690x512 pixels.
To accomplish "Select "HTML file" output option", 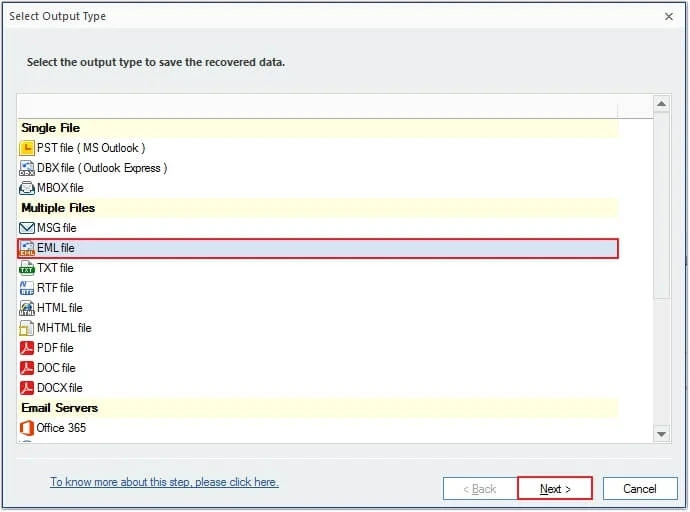I will click(x=60, y=308).
